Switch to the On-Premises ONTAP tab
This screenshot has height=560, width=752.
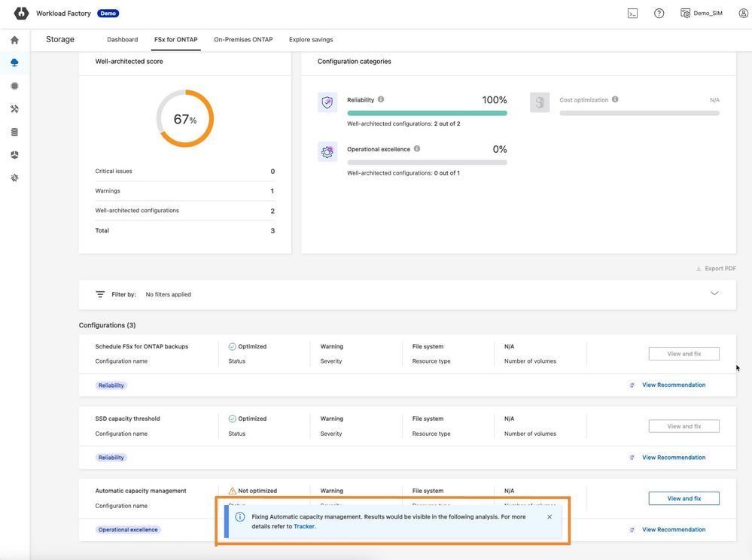coord(243,40)
